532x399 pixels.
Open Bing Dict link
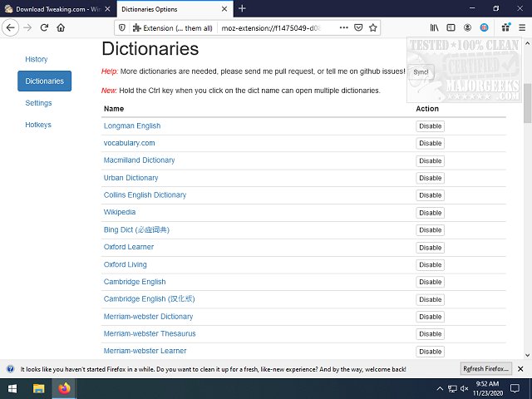pyautogui.click(x=136, y=229)
